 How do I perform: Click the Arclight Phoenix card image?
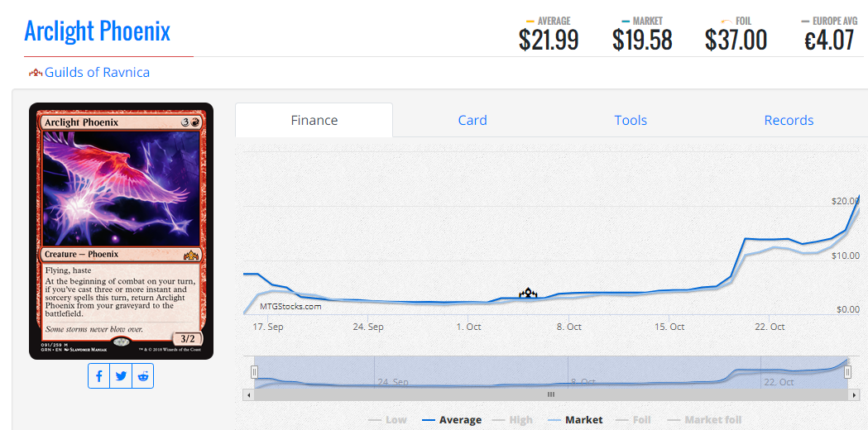(x=121, y=232)
